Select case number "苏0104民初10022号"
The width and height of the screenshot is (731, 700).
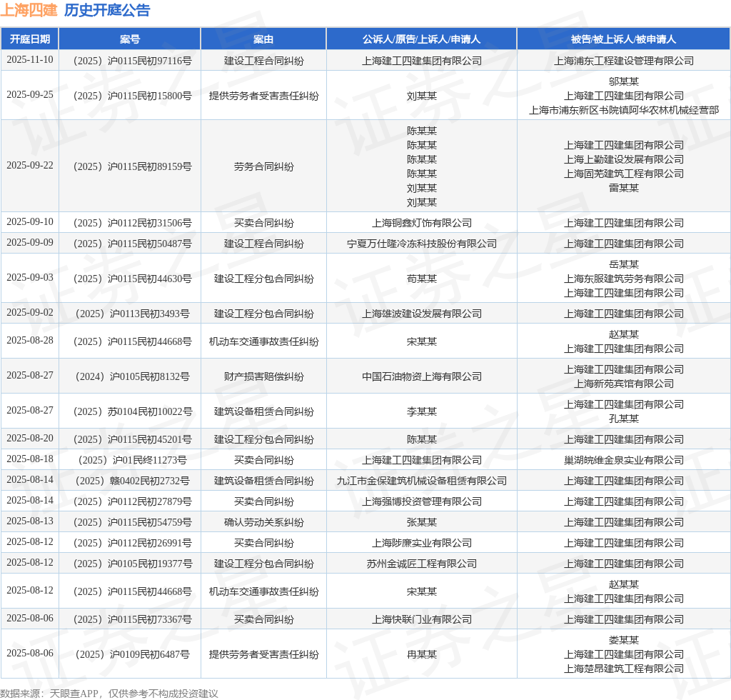[x=132, y=411]
